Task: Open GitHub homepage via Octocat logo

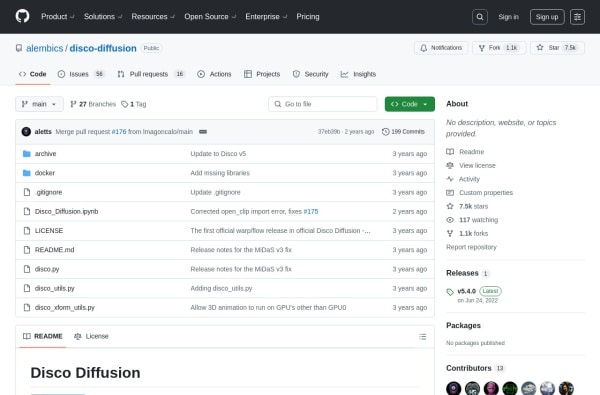Action: (x=22, y=16)
